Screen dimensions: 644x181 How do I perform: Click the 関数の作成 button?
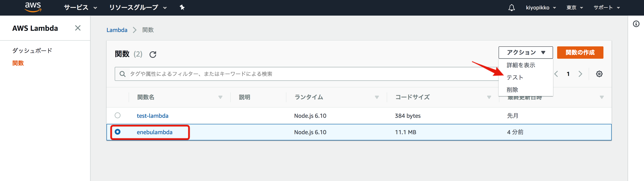tap(580, 53)
